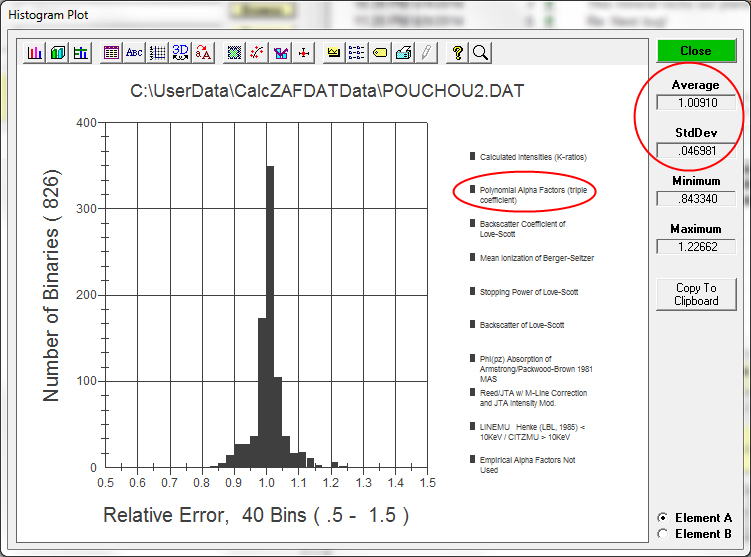Open help with question mark icon
The image size is (751, 557).
[457, 53]
